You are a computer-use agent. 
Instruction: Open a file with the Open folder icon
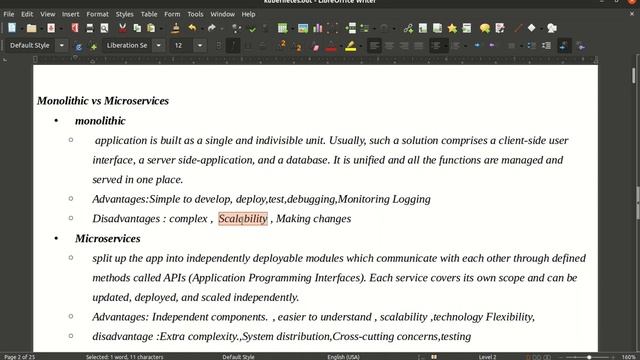(x=31, y=28)
